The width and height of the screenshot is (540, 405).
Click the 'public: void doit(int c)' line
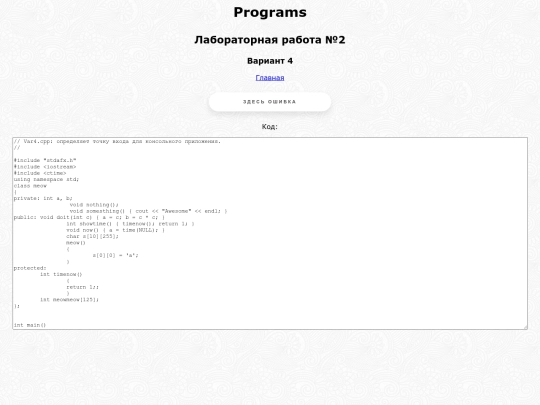click(89, 217)
